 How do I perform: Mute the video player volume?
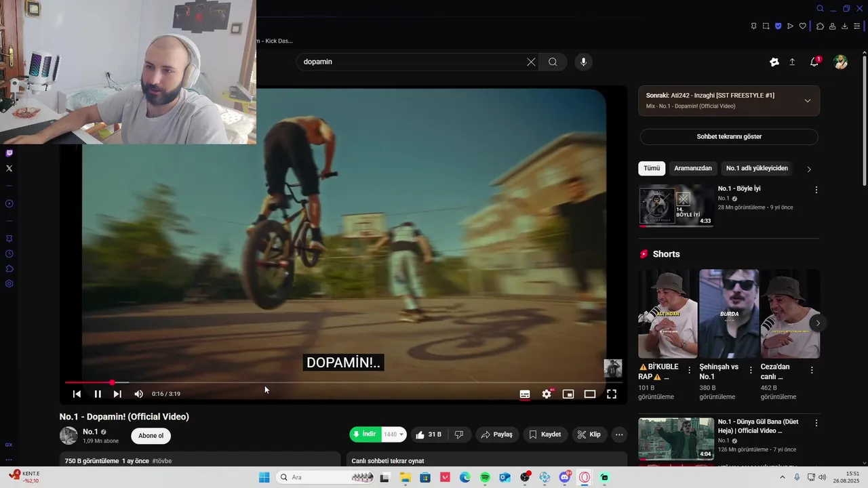138,394
